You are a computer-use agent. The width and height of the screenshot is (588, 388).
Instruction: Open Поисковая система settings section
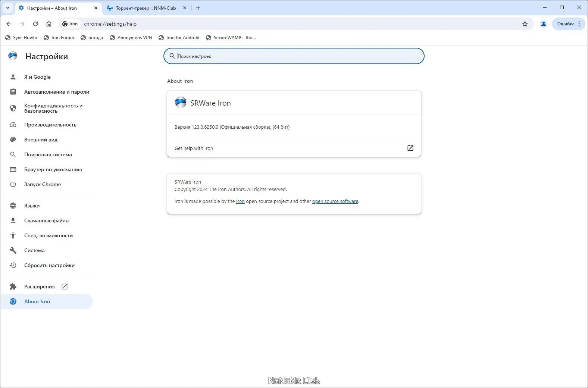(47, 154)
